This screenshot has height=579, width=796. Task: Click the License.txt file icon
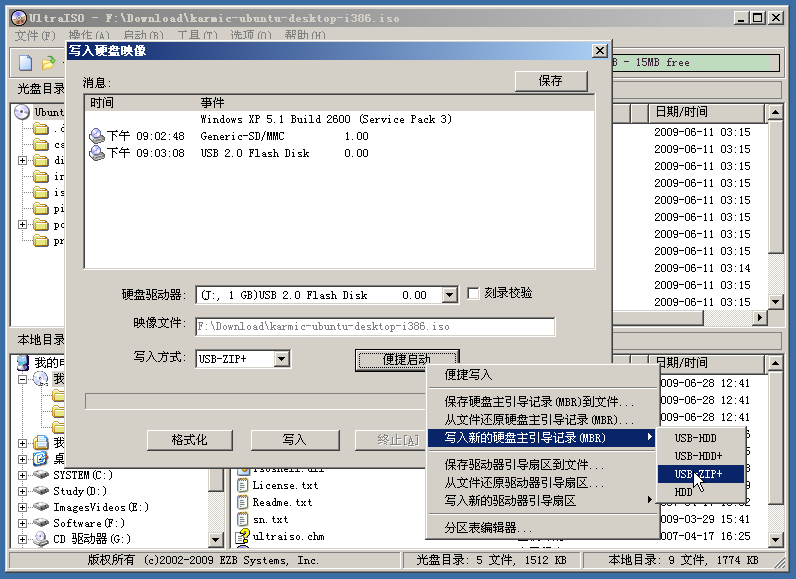[243, 485]
